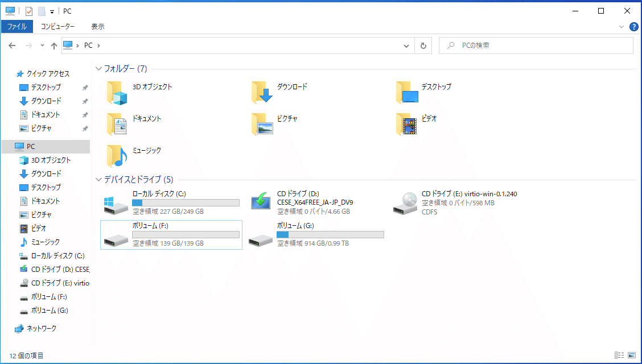Open the 3D オブジェクト folder icon in main pane
Image resolution: width=642 pixels, height=364 pixels.
(x=117, y=93)
